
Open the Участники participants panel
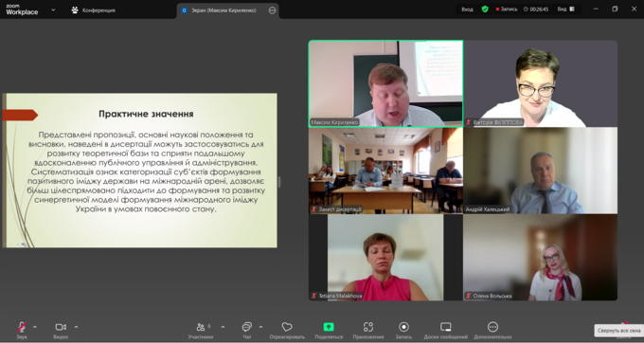click(x=201, y=327)
